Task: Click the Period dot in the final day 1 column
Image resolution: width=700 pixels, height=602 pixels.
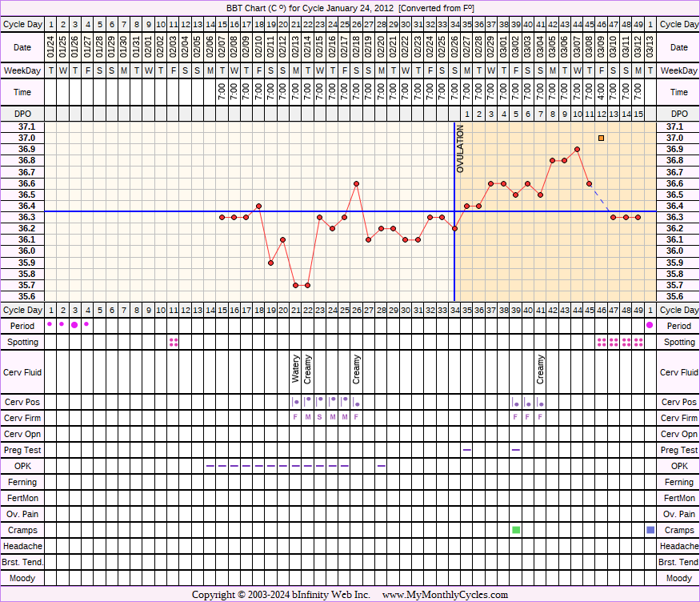Action: point(650,325)
